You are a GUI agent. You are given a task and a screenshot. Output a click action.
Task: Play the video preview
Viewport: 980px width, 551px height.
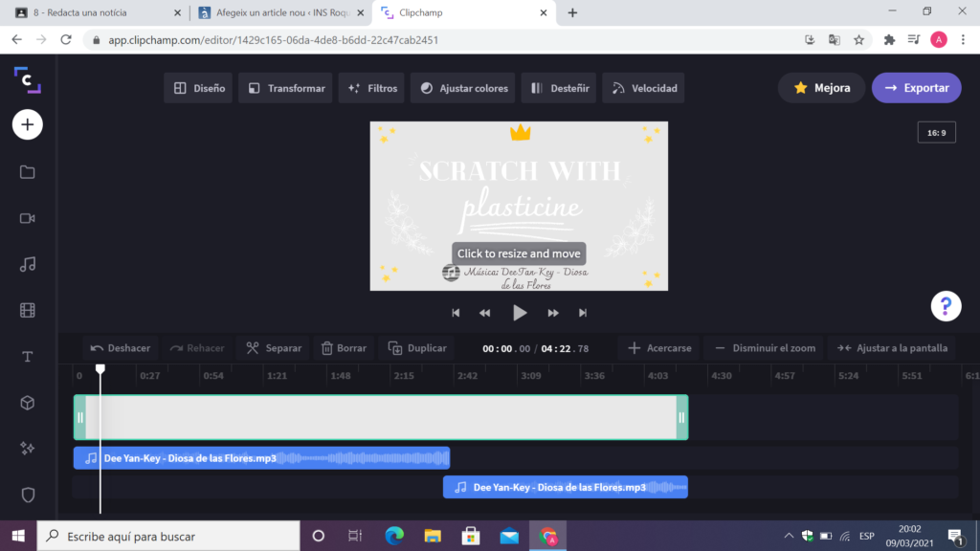coord(519,313)
